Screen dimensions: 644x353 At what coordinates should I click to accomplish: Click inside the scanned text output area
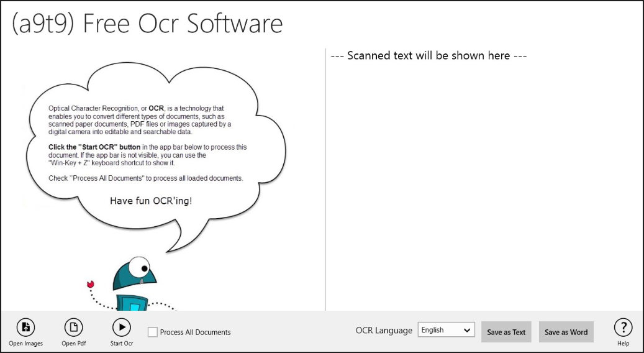pos(481,180)
